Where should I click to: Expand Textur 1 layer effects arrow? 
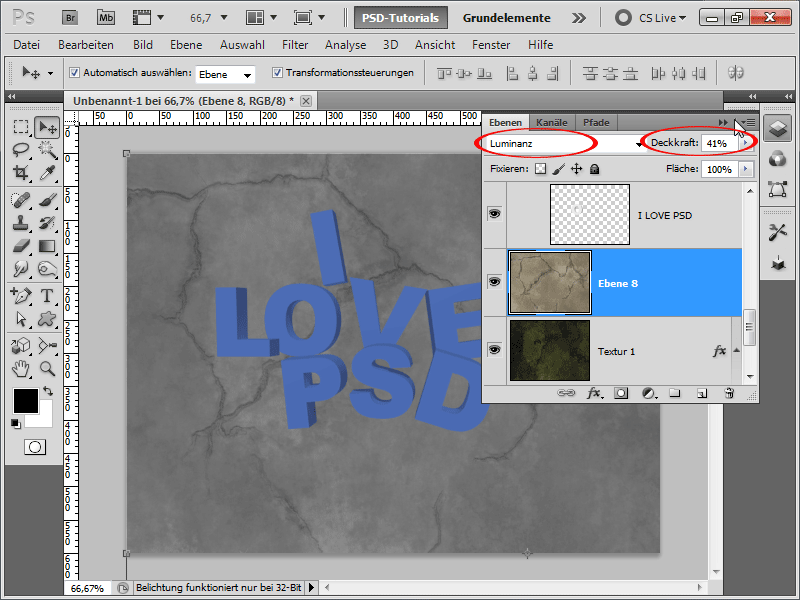(736, 350)
